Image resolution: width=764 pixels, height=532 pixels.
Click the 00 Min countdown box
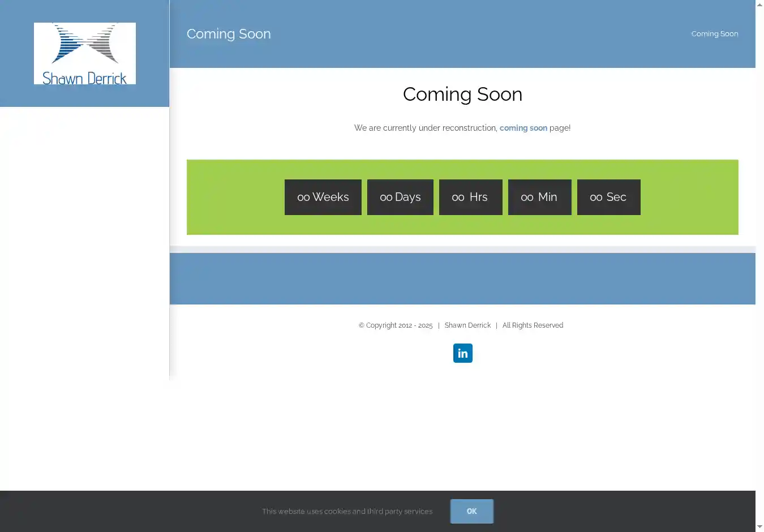pos(539,197)
